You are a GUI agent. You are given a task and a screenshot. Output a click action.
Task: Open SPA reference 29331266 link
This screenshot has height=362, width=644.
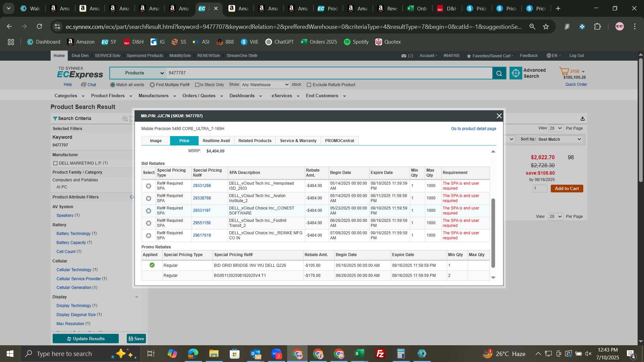pyautogui.click(x=202, y=186)
